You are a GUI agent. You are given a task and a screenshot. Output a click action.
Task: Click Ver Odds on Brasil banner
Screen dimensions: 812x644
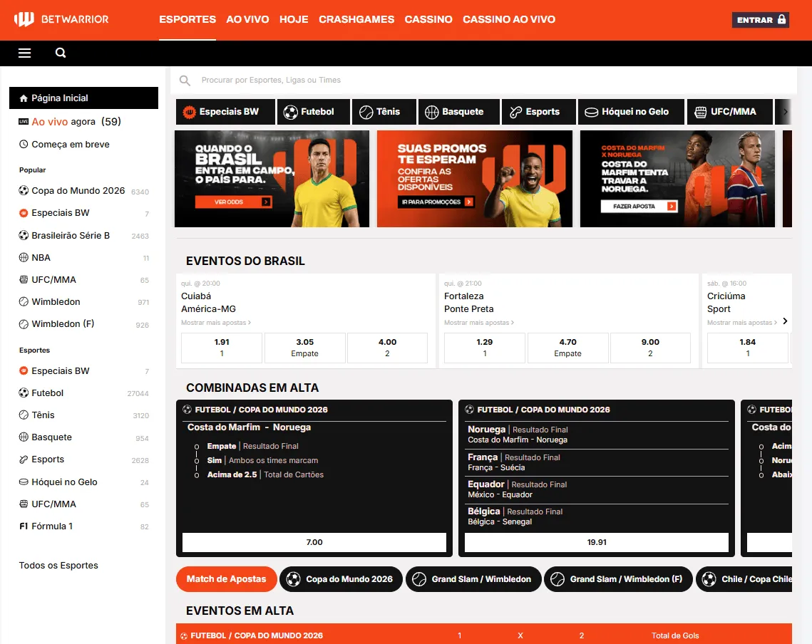coord(233,202)
